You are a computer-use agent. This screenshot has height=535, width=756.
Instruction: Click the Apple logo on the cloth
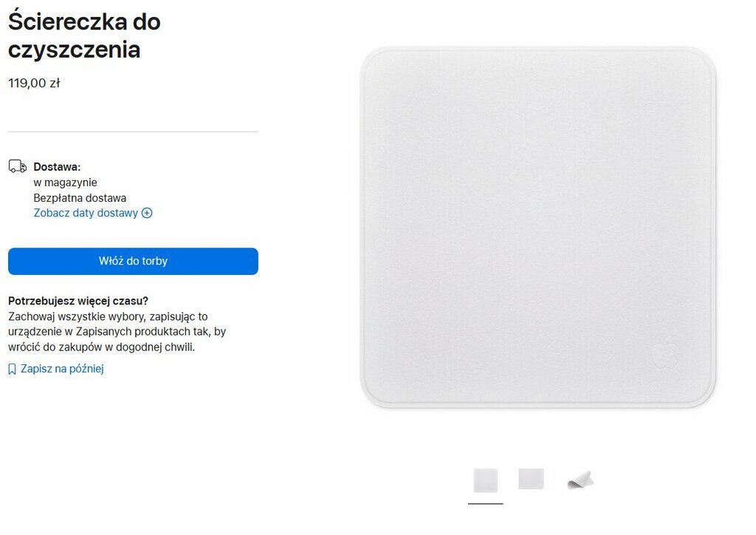pyautogui.click(x=665, y=352)
